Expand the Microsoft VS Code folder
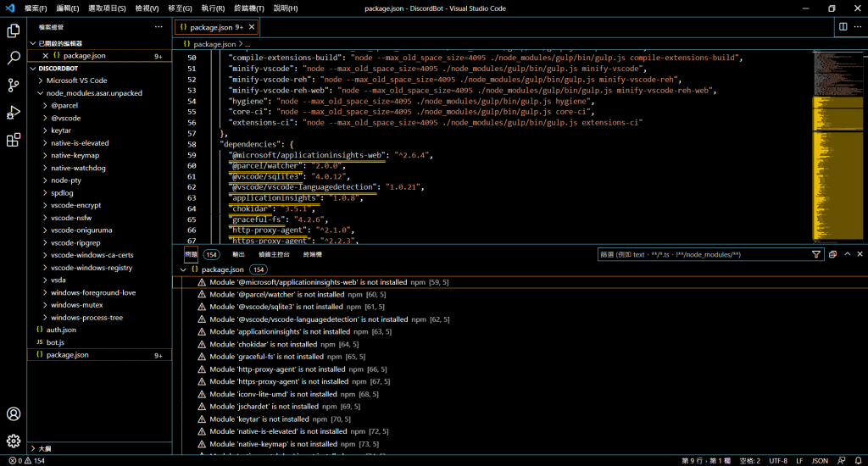Screen dimensions: 868x466 point(41,80)
